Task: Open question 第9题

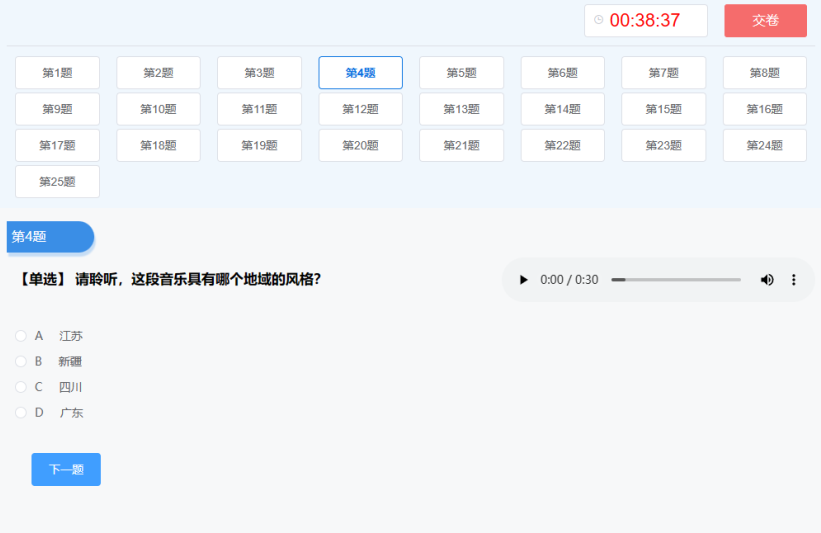Action: tap(58, 109)
